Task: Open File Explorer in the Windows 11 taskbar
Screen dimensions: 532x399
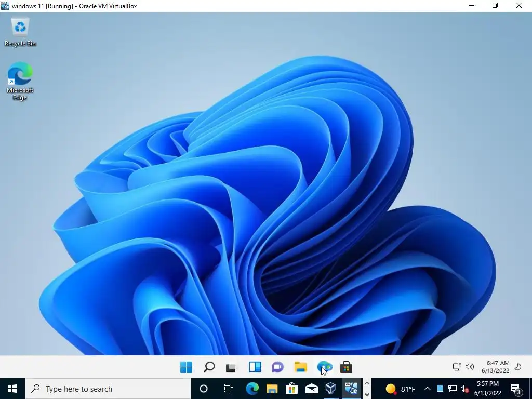Action: point(301,367)
